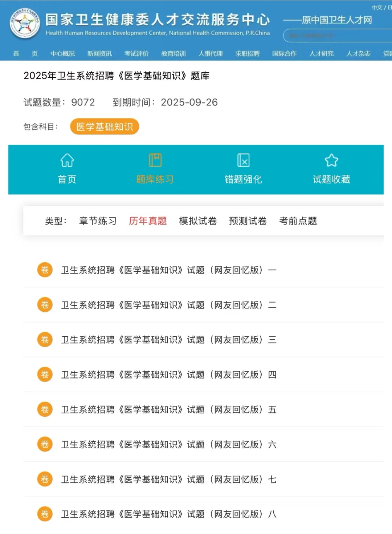Select the 模拟试卷 filter

(x=197, y=221)
